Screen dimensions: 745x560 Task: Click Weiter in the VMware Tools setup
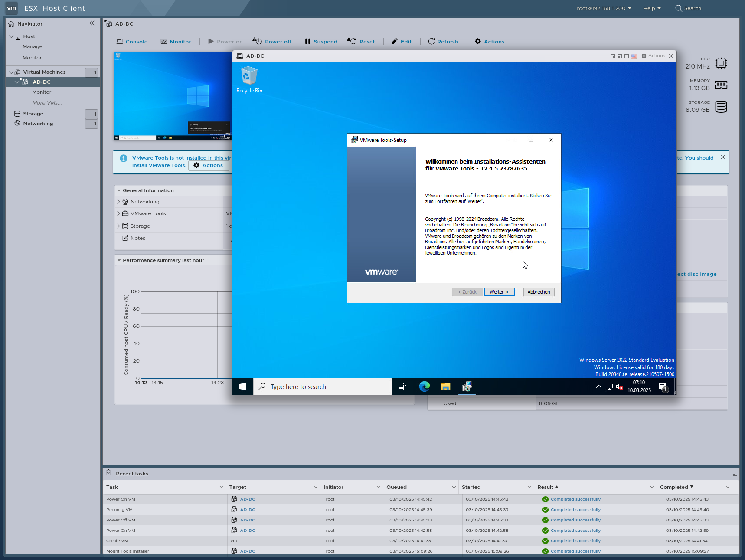click(x=499, y=291)
